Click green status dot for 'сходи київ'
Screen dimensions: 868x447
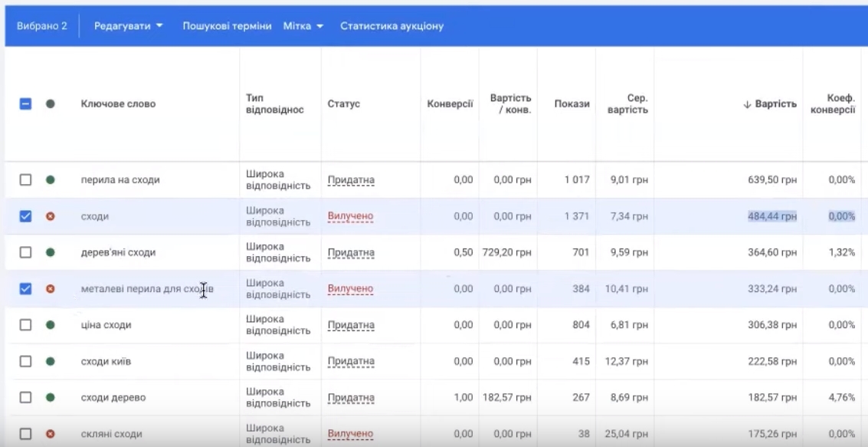click(x=51, y=361)
